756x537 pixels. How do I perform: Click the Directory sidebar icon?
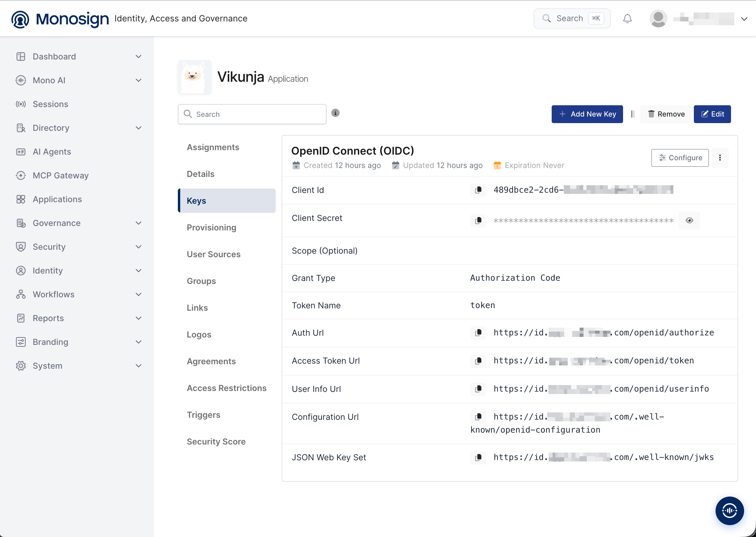[21, 128]
